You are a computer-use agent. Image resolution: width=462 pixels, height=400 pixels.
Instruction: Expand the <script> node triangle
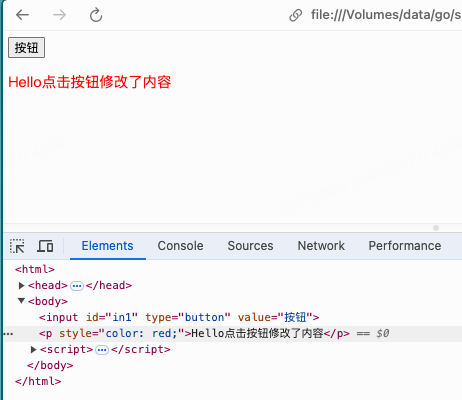click(33, 350)
